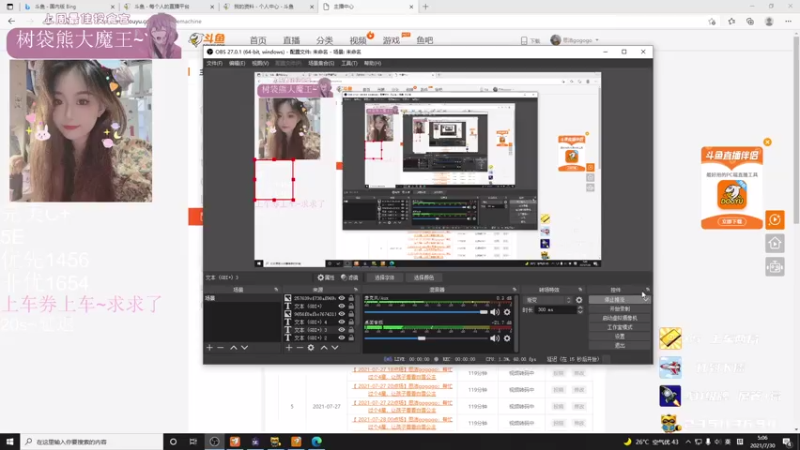This screenshot has width=800, height=450.
Task: Start the virtual camera in OBS Controls
Action: [619, 318]
